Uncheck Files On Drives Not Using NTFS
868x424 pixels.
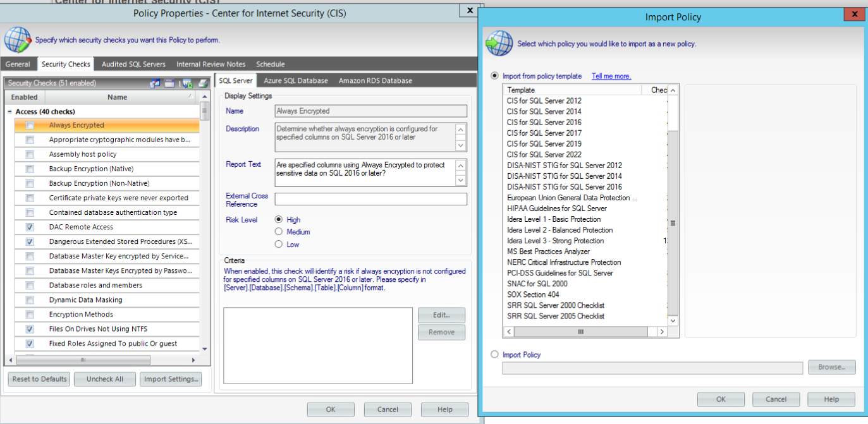tap(30, 329)
